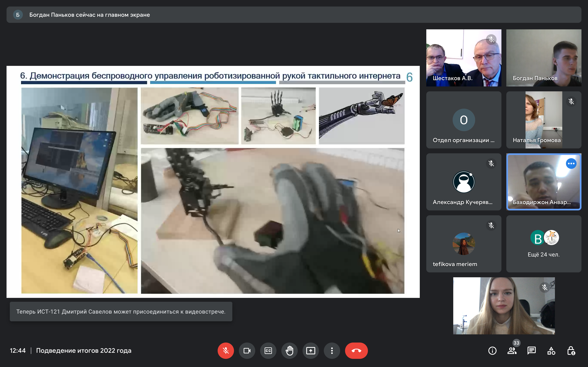Image resolution: width=588 pixels, height=367 pixels.
Task: Show the participants list with 33 people
Action: click(512, 350)
